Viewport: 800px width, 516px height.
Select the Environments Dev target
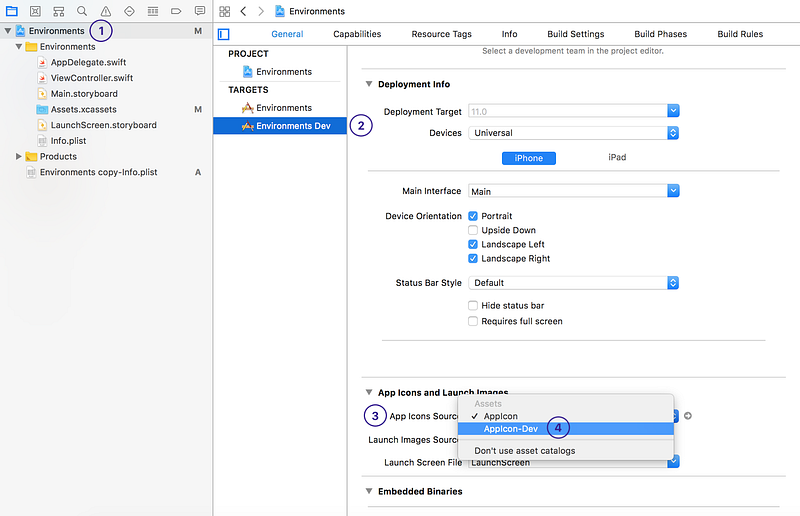tap(280, 126)
